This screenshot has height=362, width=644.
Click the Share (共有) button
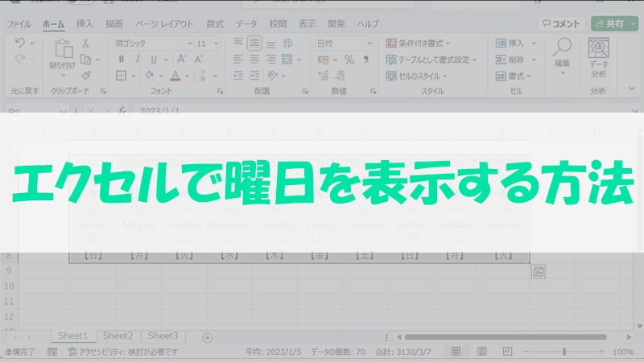613,24
